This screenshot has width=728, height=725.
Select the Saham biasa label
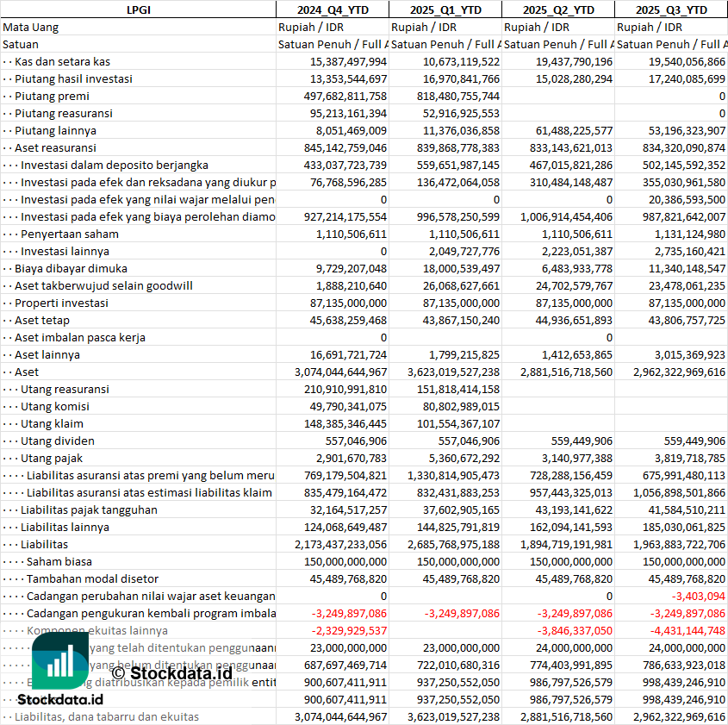(x=59, y=561)
